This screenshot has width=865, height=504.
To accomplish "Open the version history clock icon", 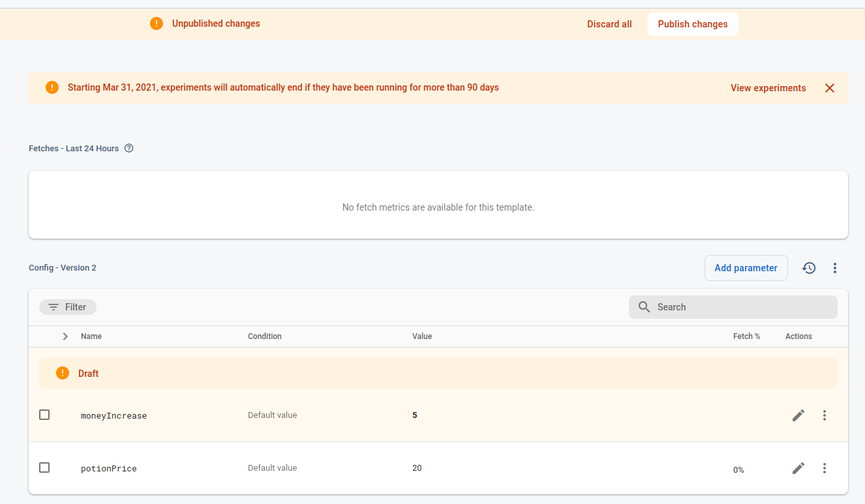I will point(809,268).
